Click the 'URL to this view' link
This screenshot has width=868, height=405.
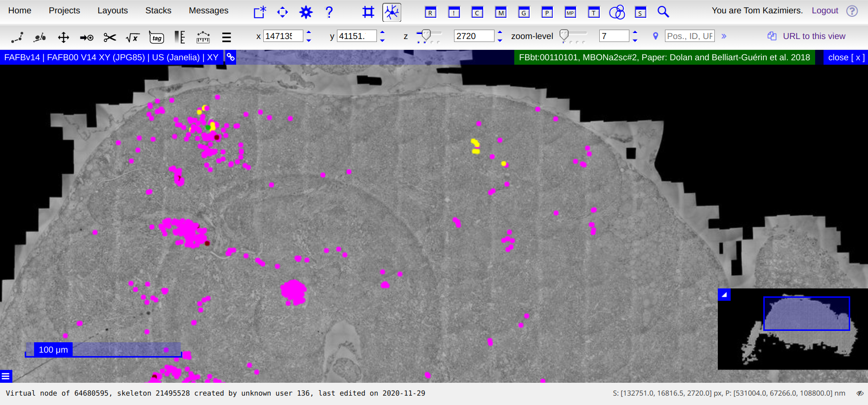pos(814,36)
